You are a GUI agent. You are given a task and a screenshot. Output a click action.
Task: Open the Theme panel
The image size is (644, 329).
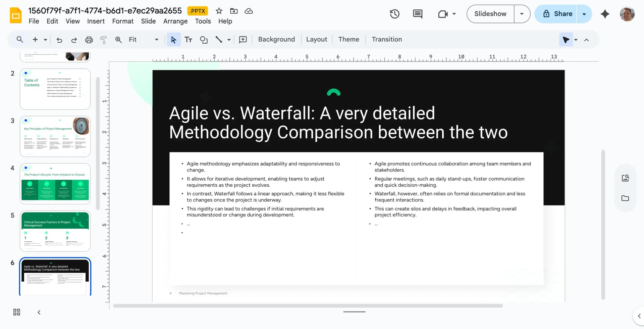coord(348,39)
